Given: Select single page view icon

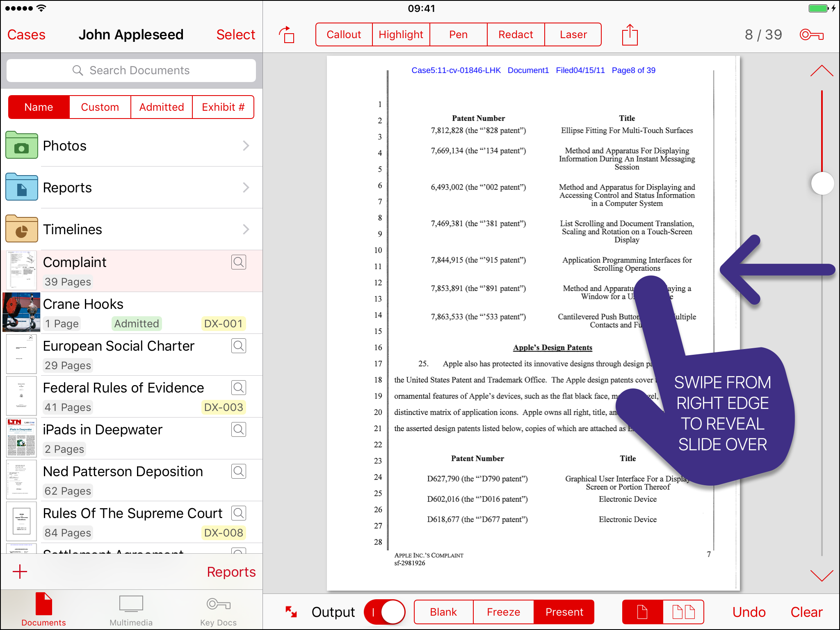Looking at the screenshot, I should click(x=642, y=612).
